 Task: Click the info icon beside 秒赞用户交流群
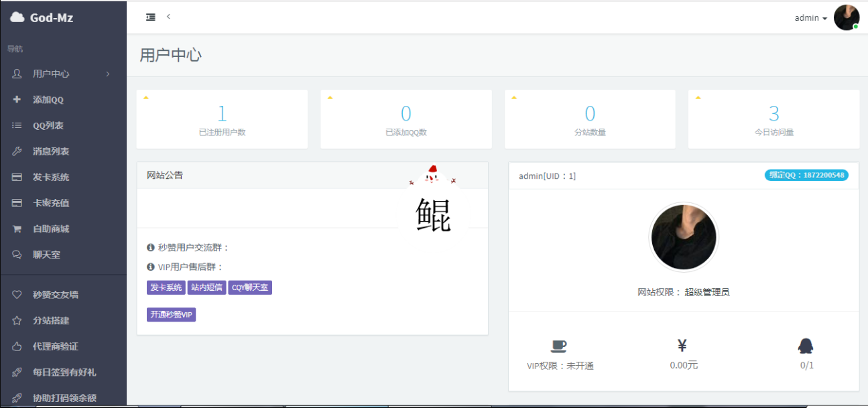[x=151, y=248]
